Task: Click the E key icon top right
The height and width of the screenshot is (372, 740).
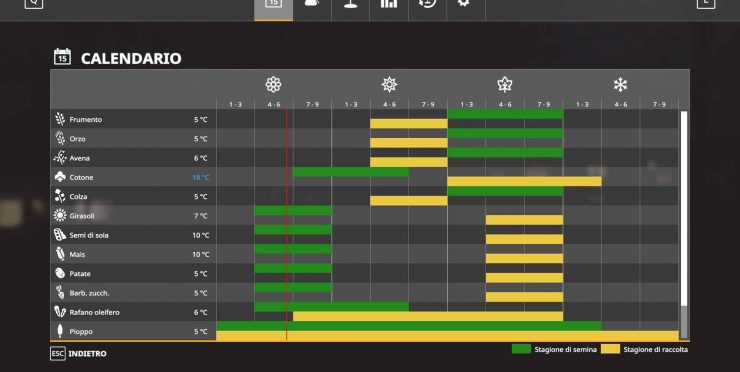Action: [706, 4]
